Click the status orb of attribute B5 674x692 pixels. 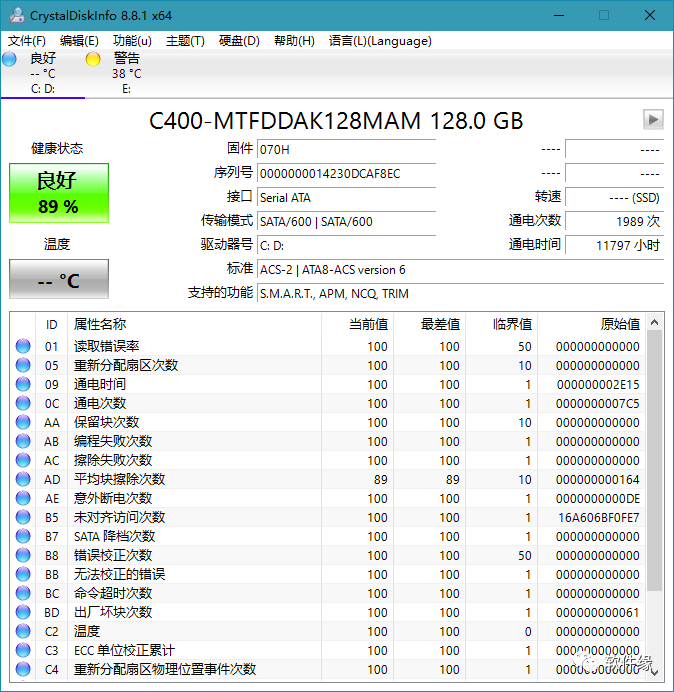point(23,517)
